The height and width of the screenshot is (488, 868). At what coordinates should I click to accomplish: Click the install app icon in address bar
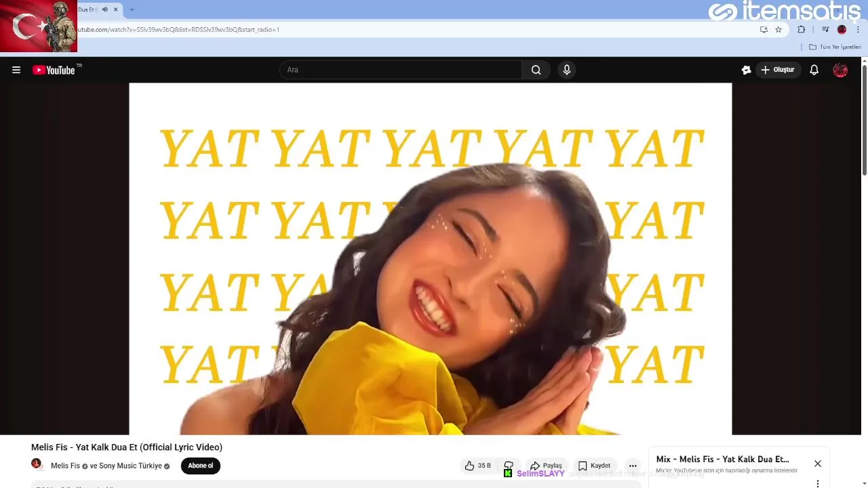[764, 29]
